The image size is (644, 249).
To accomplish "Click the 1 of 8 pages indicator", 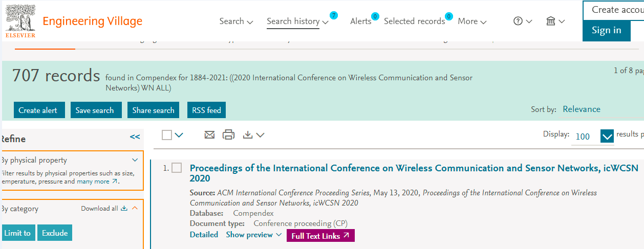I will pyautogui.click(x=629, y=71).
